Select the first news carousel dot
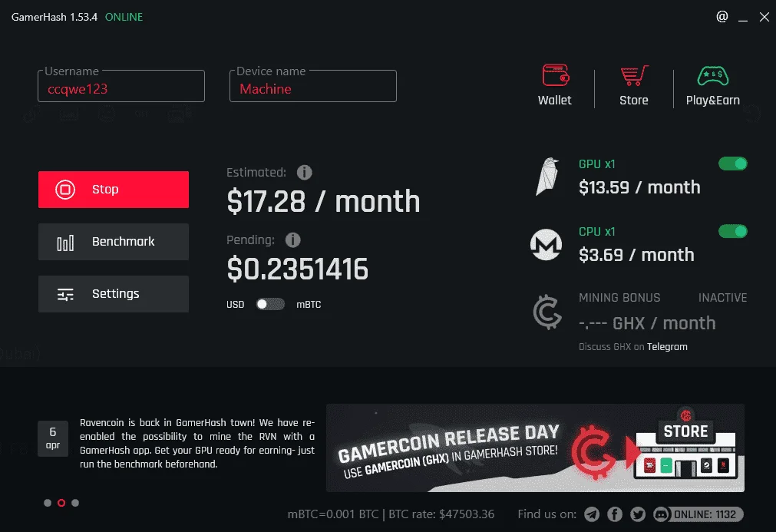The height and width of the screenshot is (532, 776). coord(48,503)
